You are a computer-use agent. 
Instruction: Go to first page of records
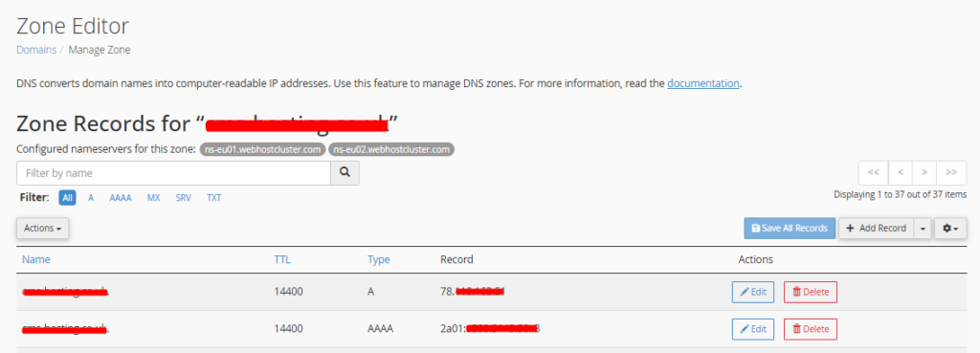(x=874, y=172)
